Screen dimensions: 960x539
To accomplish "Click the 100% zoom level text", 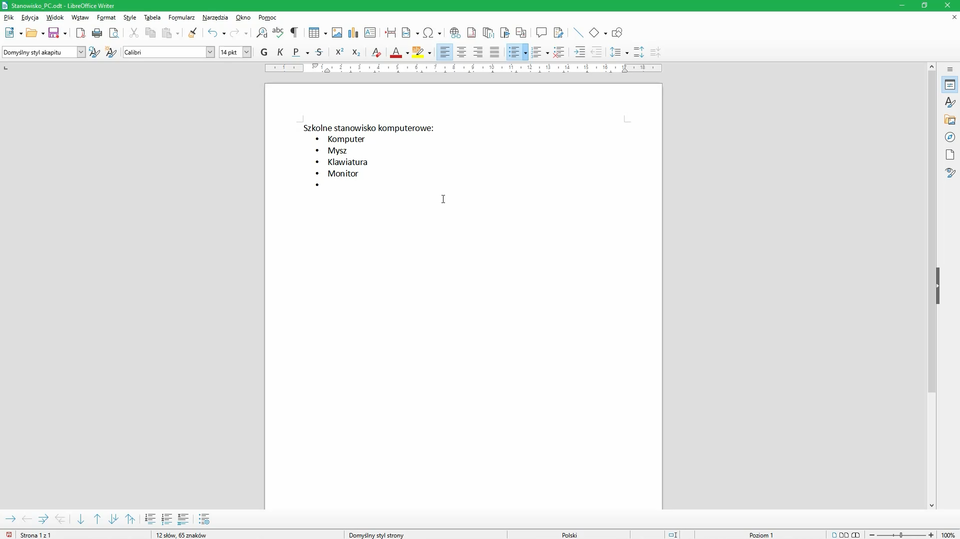I will [947, 535].
